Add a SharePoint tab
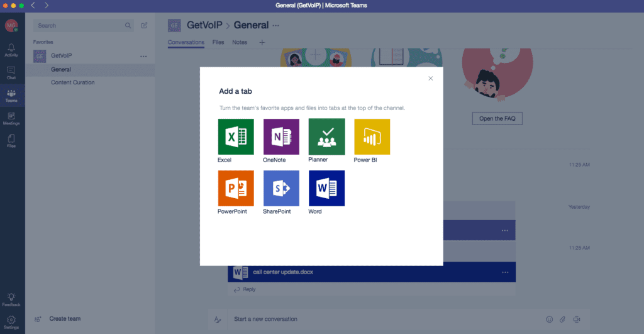The image size is (644, 334). (281, 188)
